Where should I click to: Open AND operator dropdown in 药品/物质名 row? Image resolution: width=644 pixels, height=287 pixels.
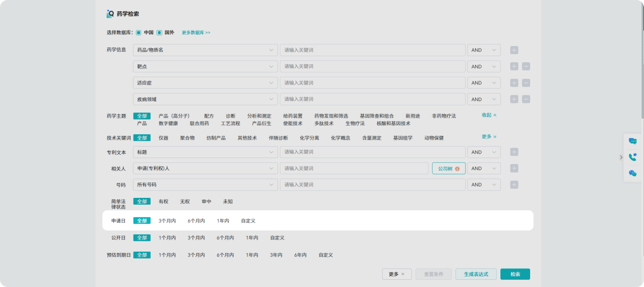coord(484,50)
